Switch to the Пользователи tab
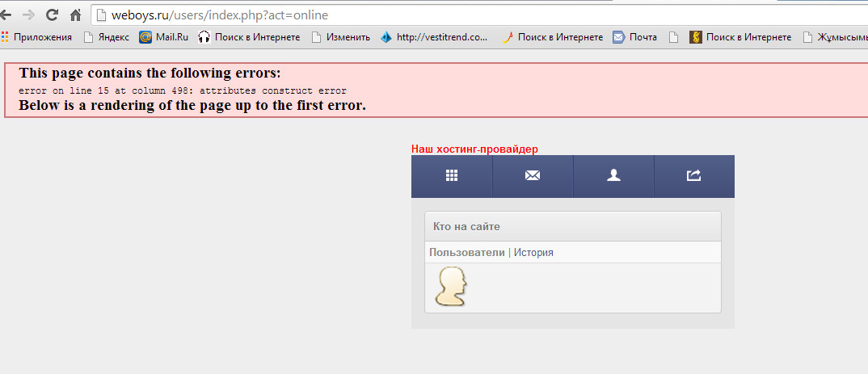This screenshot has width=868, height=374. (466, 252)
